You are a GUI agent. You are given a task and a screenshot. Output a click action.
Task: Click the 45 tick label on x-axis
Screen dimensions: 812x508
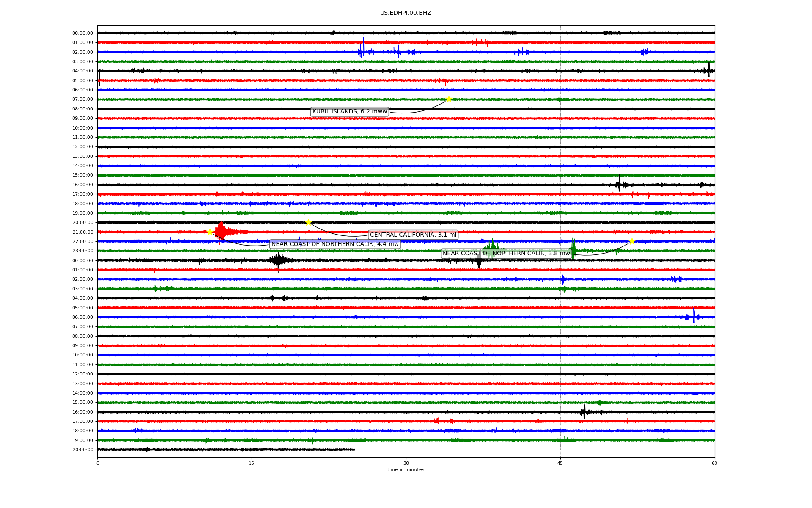560,463
